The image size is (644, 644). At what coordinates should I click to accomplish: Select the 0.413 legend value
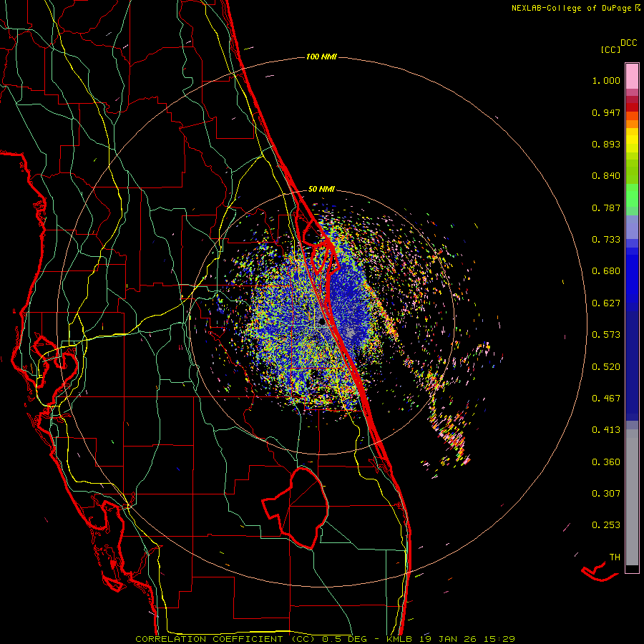(606, 430)
